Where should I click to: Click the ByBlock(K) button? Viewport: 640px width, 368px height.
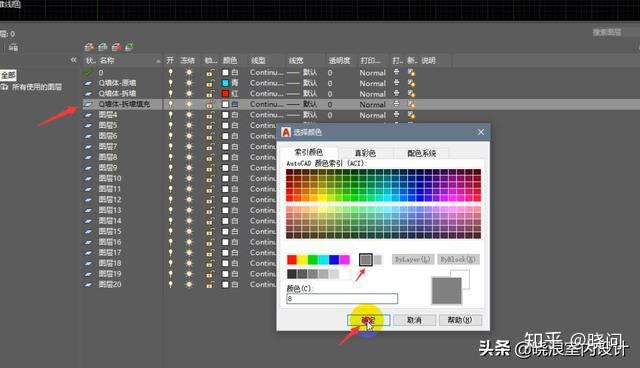pyautogui.click(x=458, y=259)
